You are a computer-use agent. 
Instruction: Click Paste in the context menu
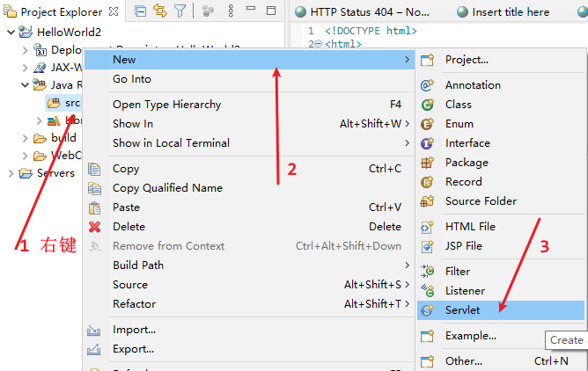click(x=249, y=207)
